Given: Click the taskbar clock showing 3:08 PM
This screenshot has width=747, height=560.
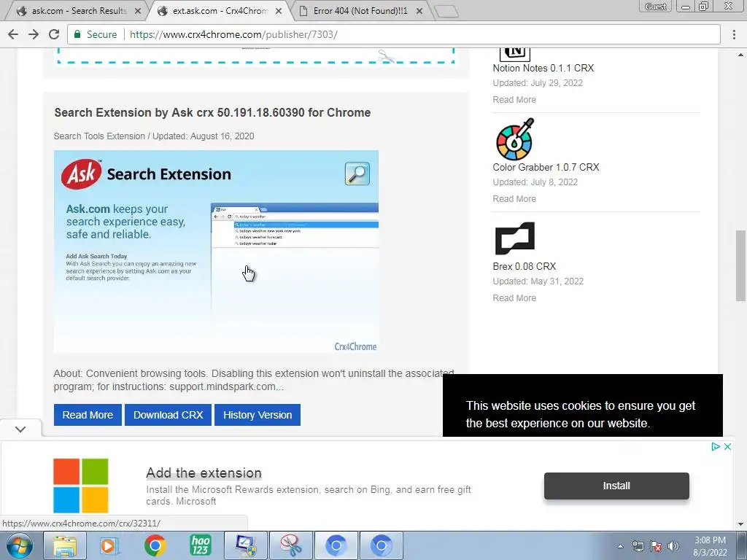Looking at the screenshot, I should (x=710, y=546).
